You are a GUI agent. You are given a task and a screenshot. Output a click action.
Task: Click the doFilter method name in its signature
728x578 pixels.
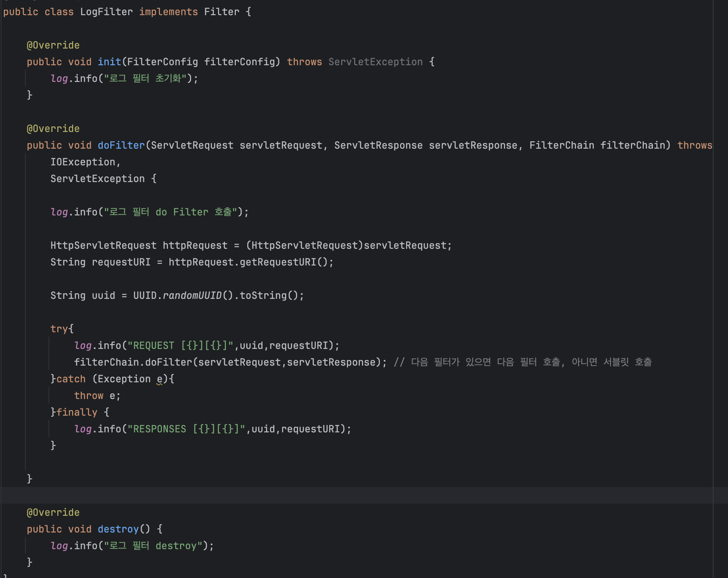click(121, 145)
